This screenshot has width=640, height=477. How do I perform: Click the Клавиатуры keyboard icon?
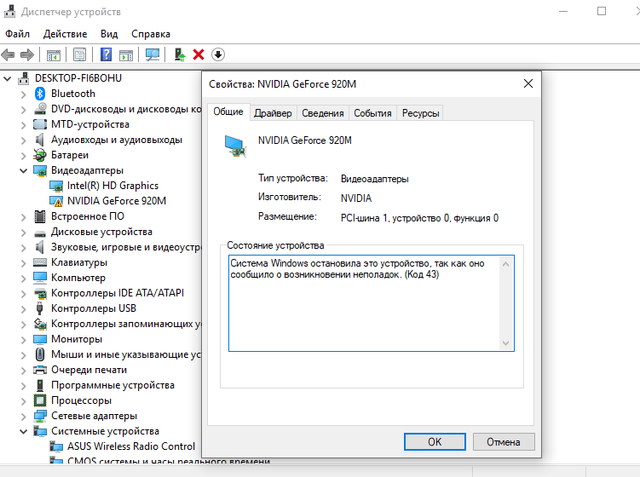click(x=40, y=262)
